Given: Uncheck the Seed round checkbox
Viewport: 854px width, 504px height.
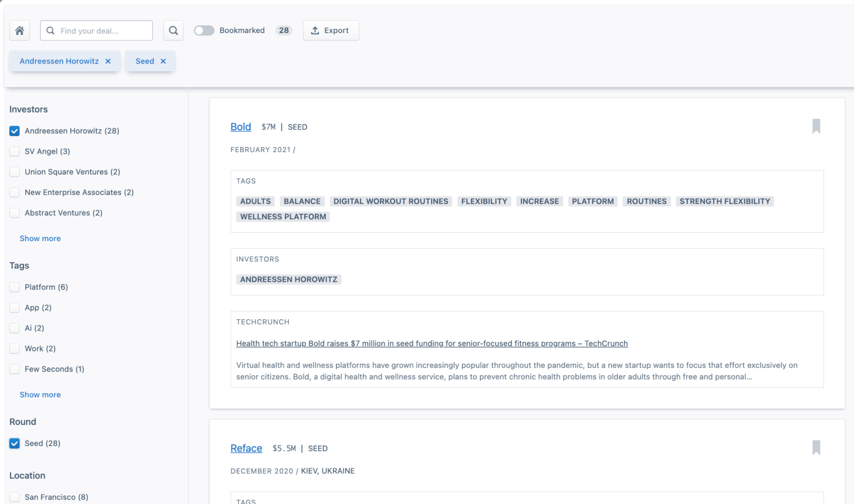Looking at the screenshot, I should (15, 443).
